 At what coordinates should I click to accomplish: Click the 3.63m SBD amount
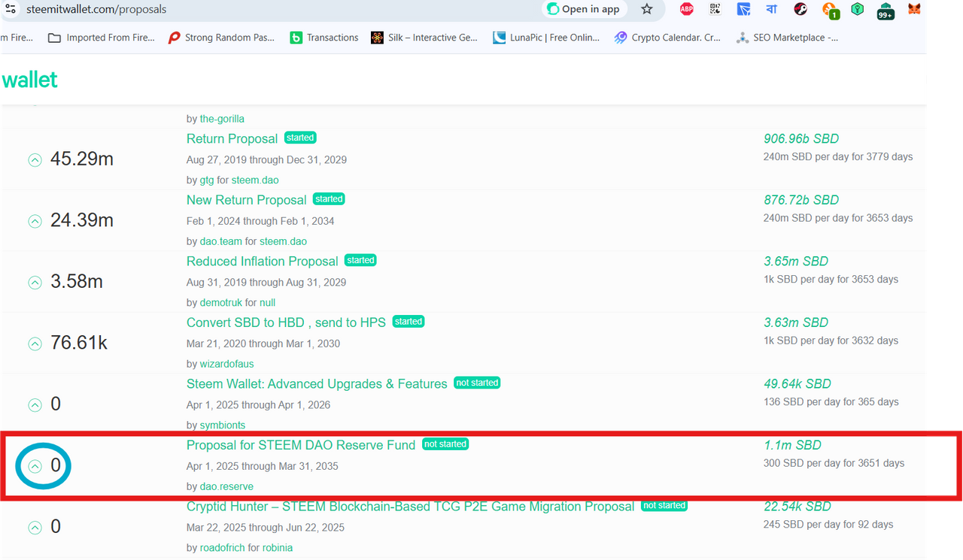point(796,322)
